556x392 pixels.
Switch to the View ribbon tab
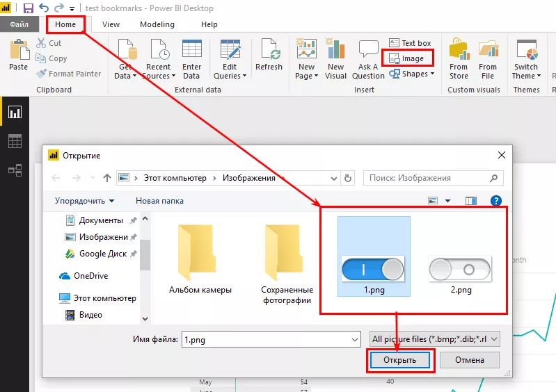[x=111, y=24]
